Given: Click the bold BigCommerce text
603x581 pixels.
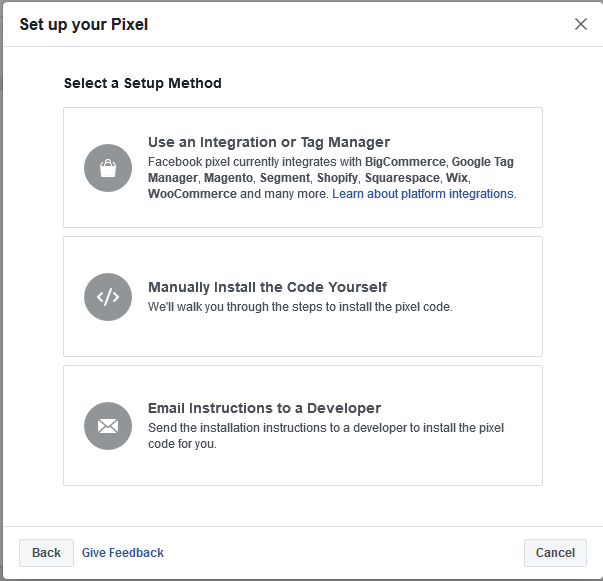Looking at the screenshot, I should pos(406,161).
